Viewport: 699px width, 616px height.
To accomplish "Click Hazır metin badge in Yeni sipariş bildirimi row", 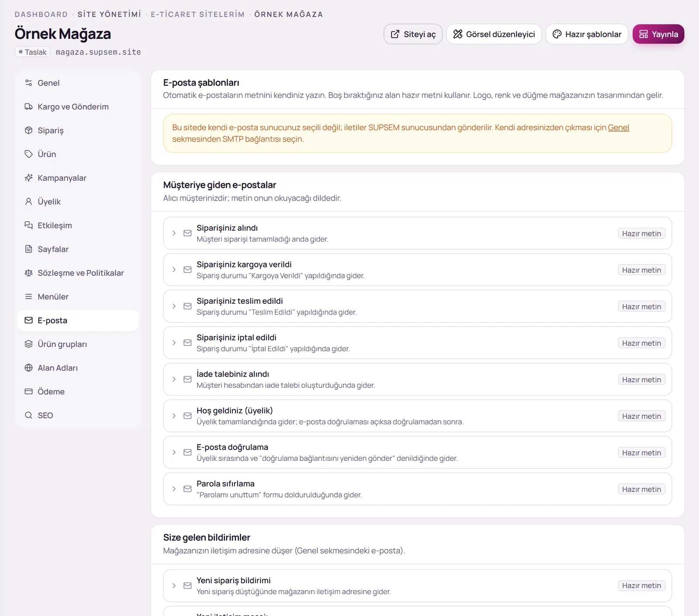I will pyautogui.click(x=641, y=585).
